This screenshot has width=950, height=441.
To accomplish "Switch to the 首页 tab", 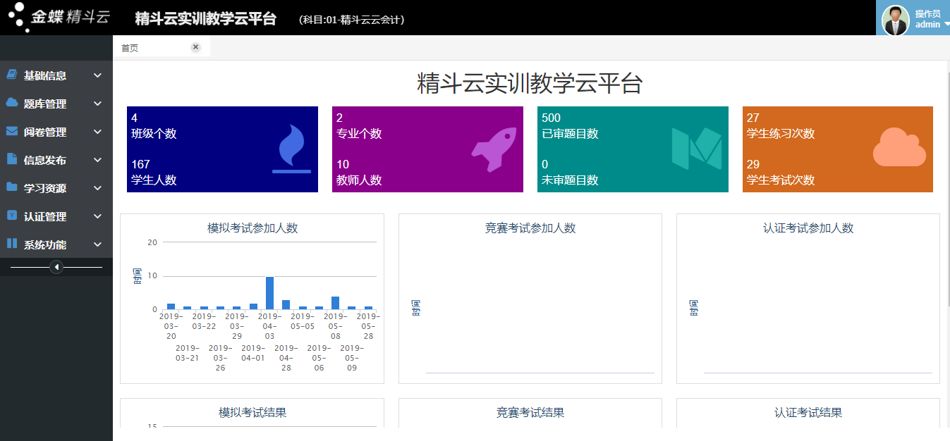I will [161, 48].
